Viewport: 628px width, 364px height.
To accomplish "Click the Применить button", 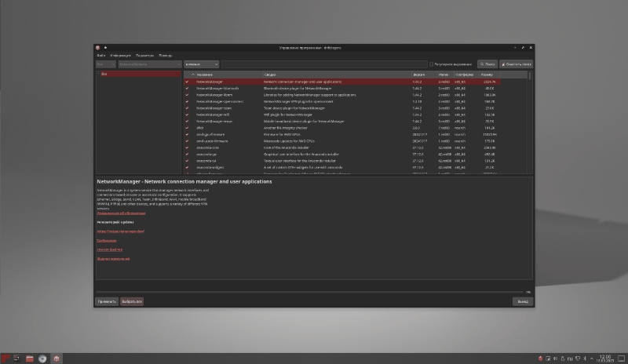I will pos(107,301).
